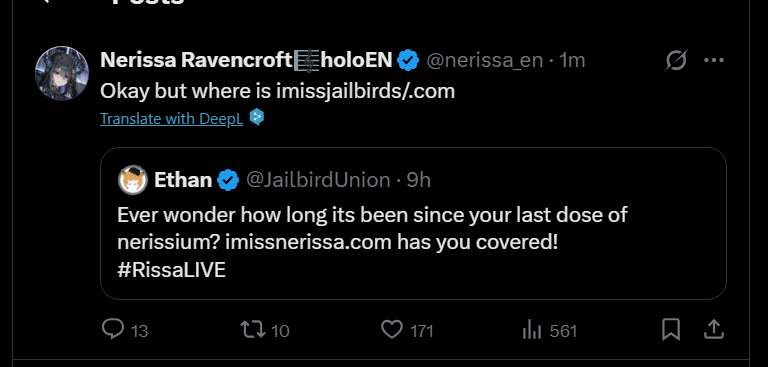
Task: Click the #RissaLIVE hashtag text
Action: (171, 270)
